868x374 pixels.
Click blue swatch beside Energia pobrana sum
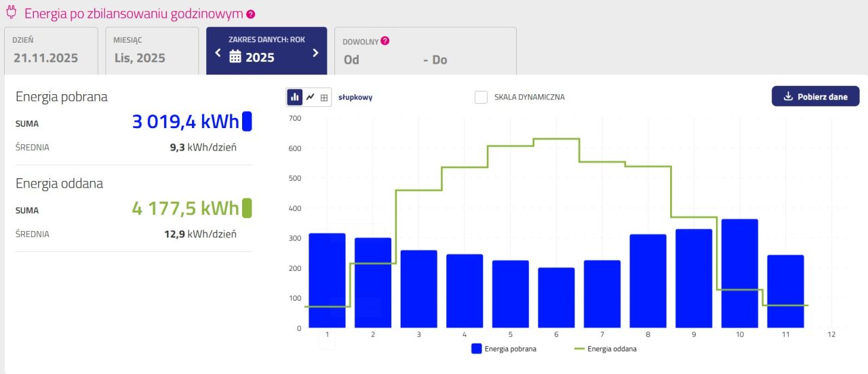(x=247, y=121)
